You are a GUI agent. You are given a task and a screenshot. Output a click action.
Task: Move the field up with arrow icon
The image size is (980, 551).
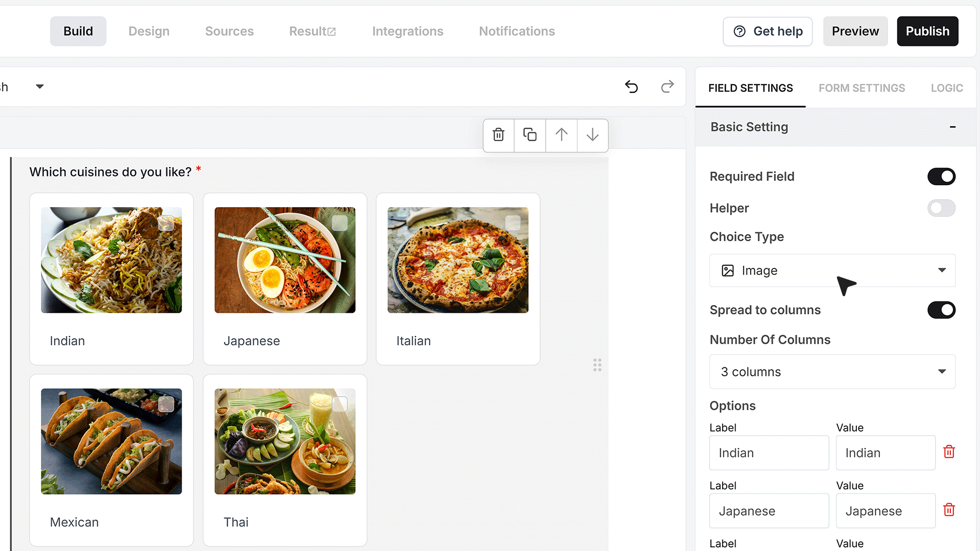[x=561, y=135]
